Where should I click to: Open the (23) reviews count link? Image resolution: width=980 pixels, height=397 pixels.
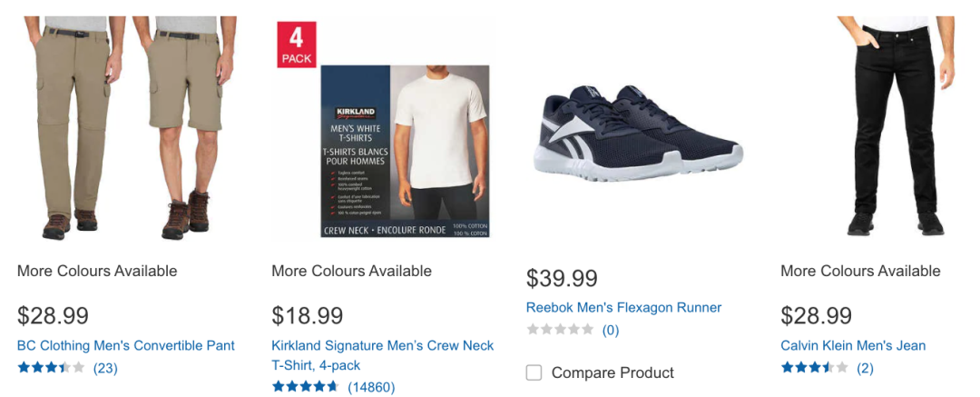tap(105, 368)
